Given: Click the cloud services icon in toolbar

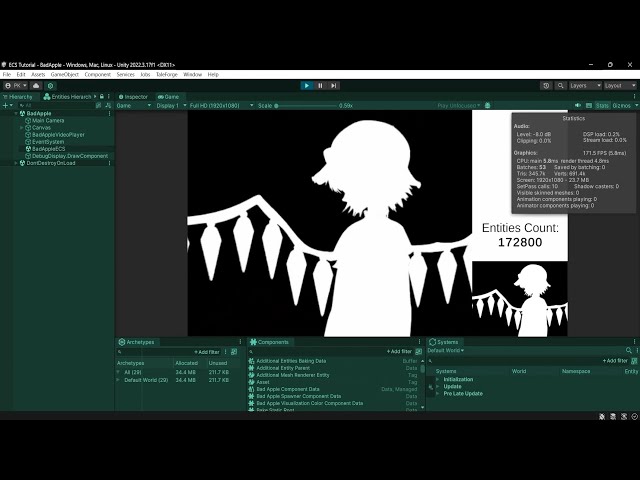Looking at the screenshot, I should [36, 86].
